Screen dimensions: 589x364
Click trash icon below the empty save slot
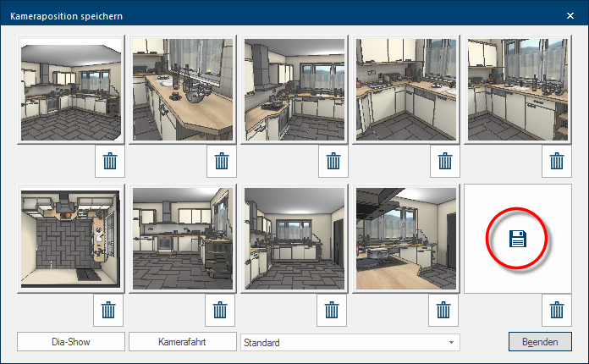[x=556, y=310]
